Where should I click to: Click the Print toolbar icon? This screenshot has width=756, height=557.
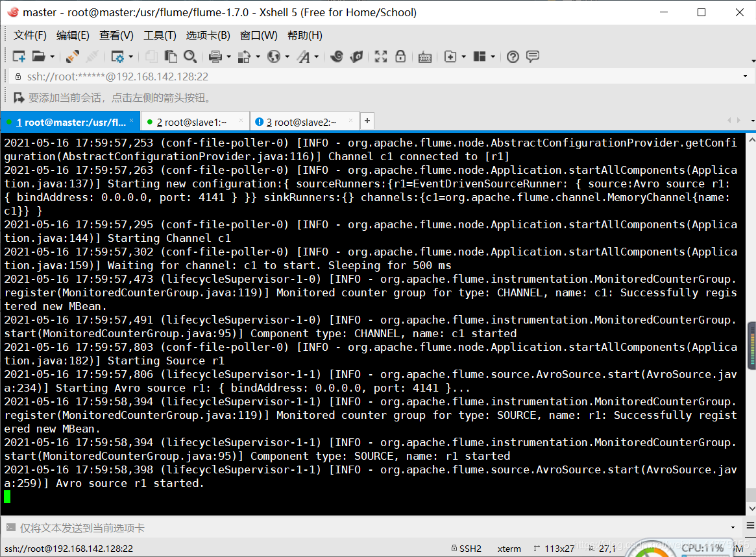[215, 57]
